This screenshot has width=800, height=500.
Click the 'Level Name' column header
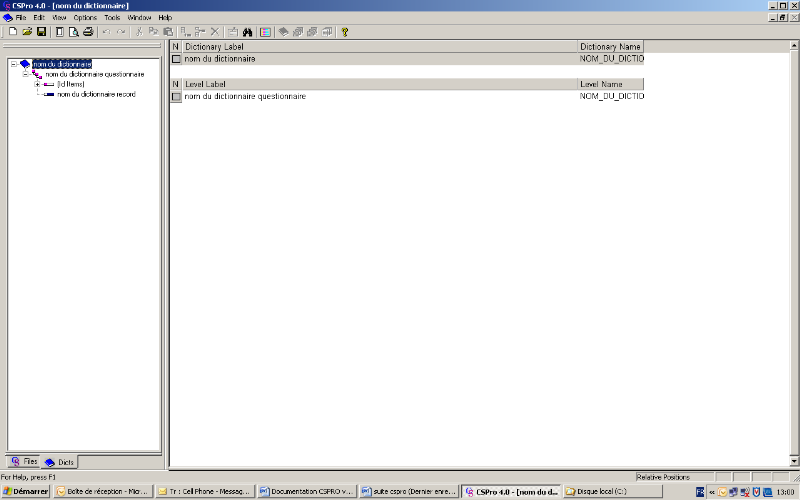click(x=611, y=84)
